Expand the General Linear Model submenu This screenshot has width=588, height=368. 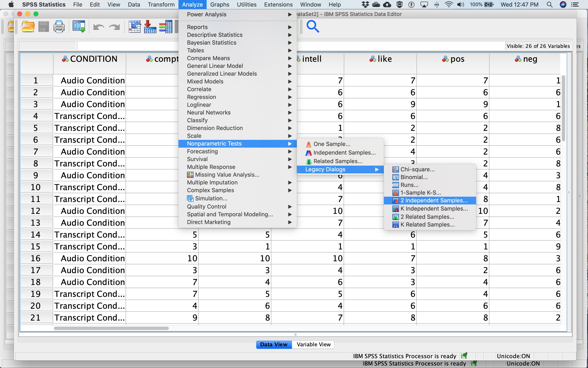click(x=237, y=66)
